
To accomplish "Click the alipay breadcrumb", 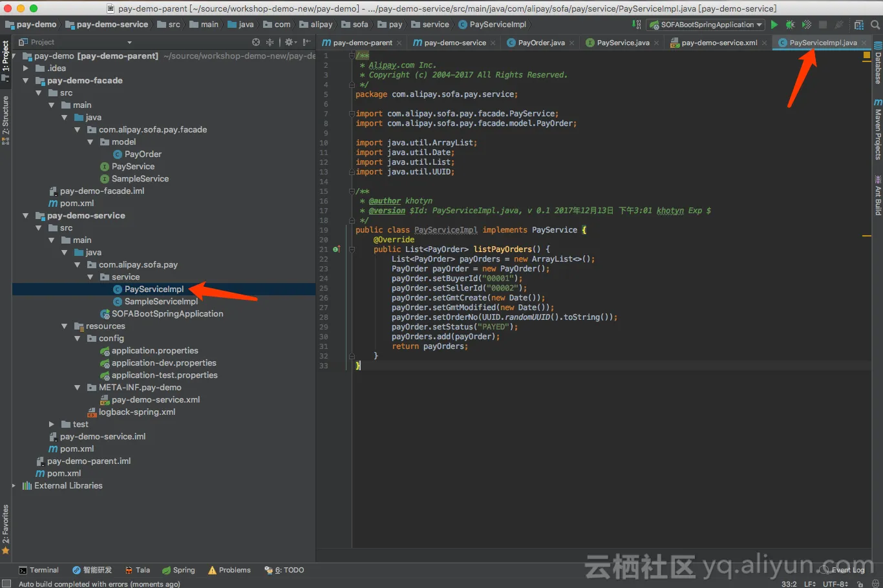I will 316,25.
